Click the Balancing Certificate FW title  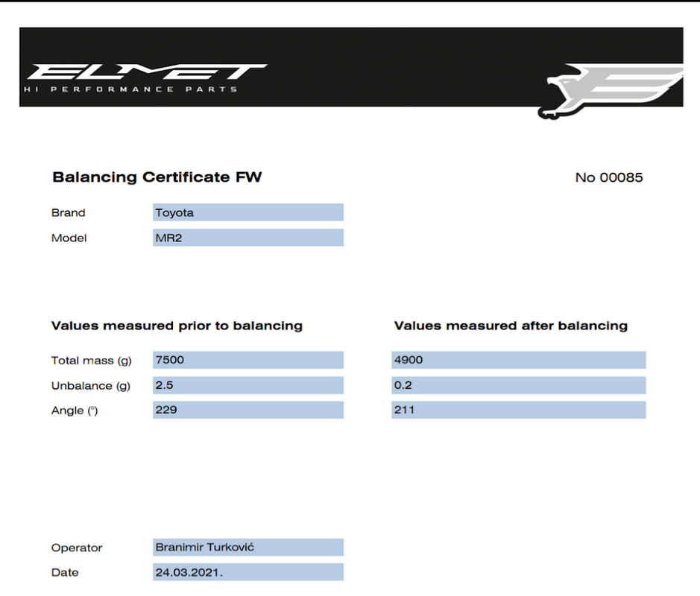(x=157, y=177)
